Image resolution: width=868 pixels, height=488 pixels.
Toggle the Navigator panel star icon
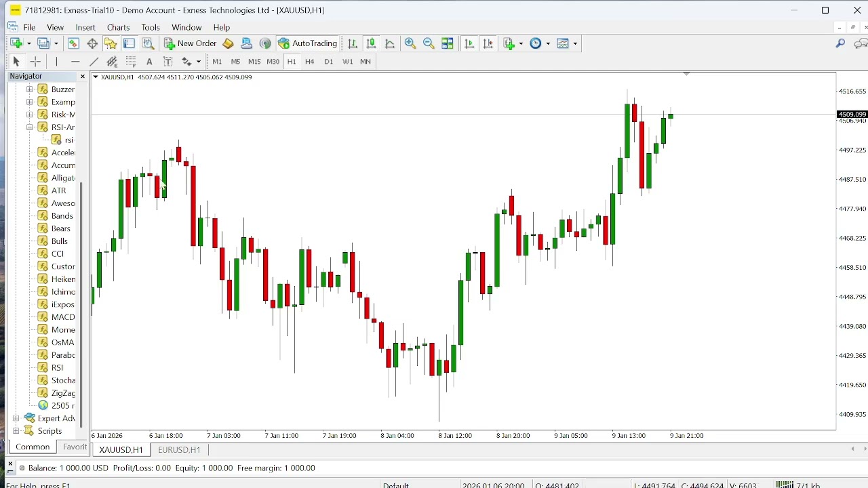[x=111, y=43]
